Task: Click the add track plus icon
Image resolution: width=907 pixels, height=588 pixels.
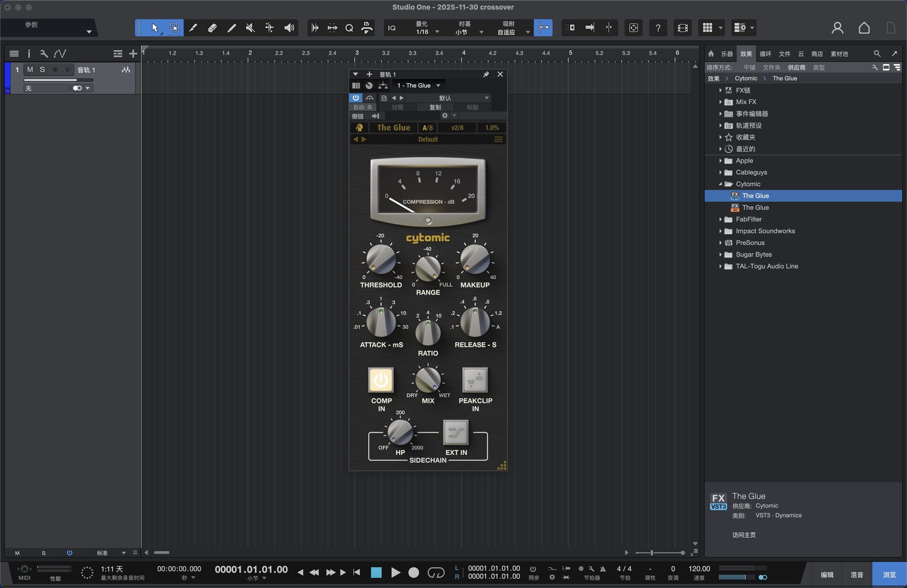Action: point(133,54)
